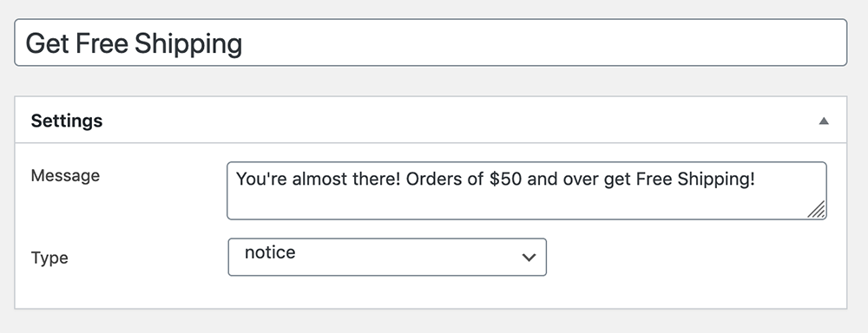
Task: Place cursor on word Free in title
Action: pyautogui.click(x=102, y=43)
